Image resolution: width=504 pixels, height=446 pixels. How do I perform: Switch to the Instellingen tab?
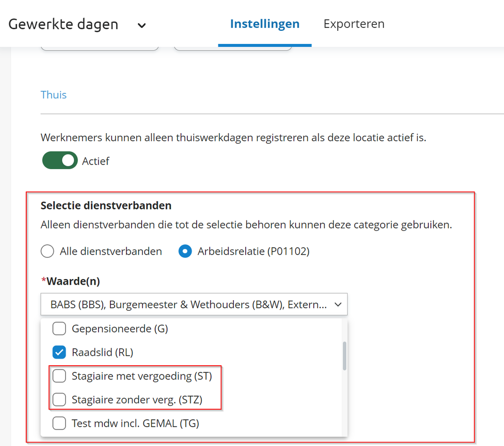[264, 24]
